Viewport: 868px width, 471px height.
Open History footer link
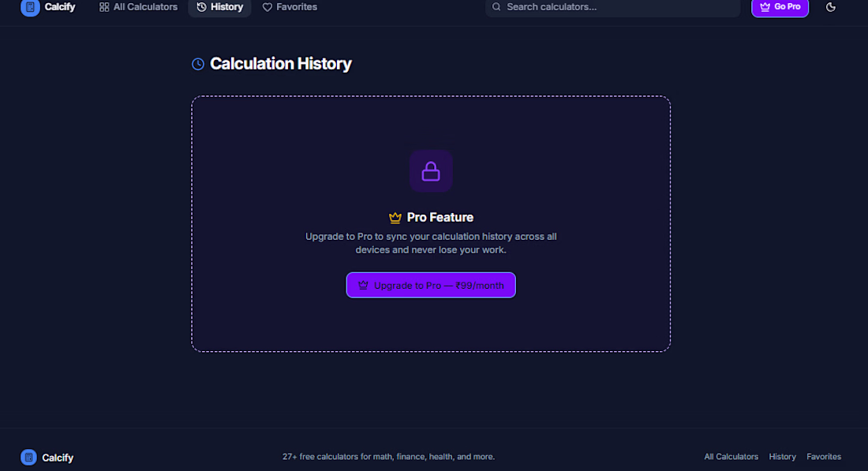click(x=782, y=457)
